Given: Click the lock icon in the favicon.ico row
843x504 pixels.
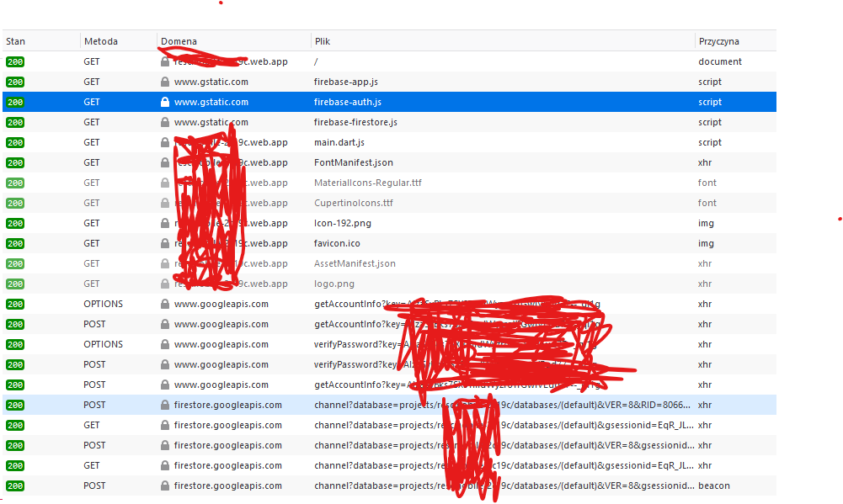Looking at the screenshot, I should (165, 243).
